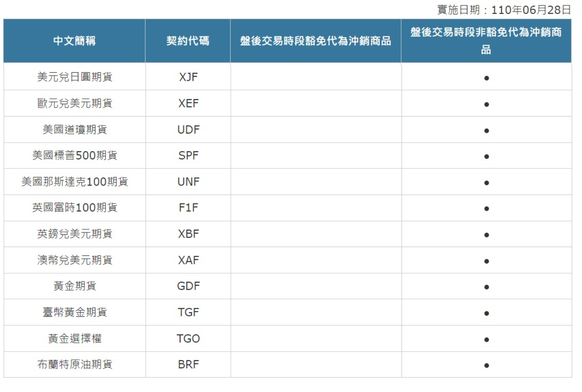This screenshot has height=392, width=582.
Task: Click the bullet dot in the GDF row
Action: (x=486, y=287)
